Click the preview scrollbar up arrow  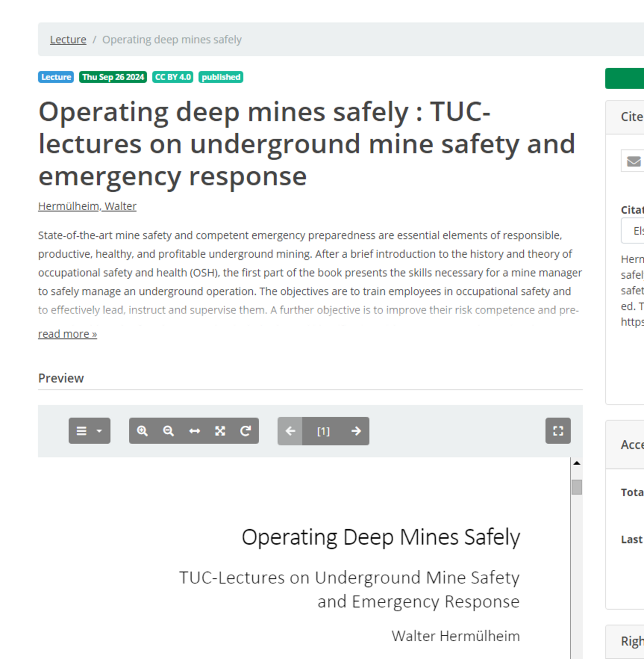[x=577, y=463]
